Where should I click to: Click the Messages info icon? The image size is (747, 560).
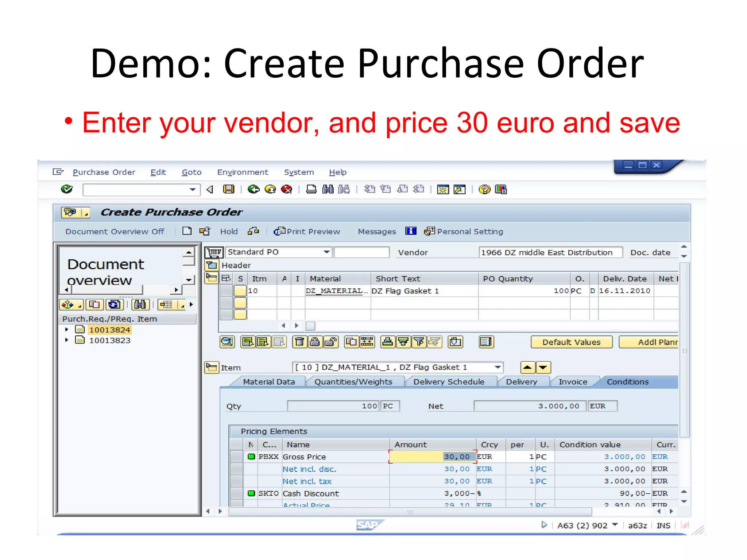pos(411,231)
